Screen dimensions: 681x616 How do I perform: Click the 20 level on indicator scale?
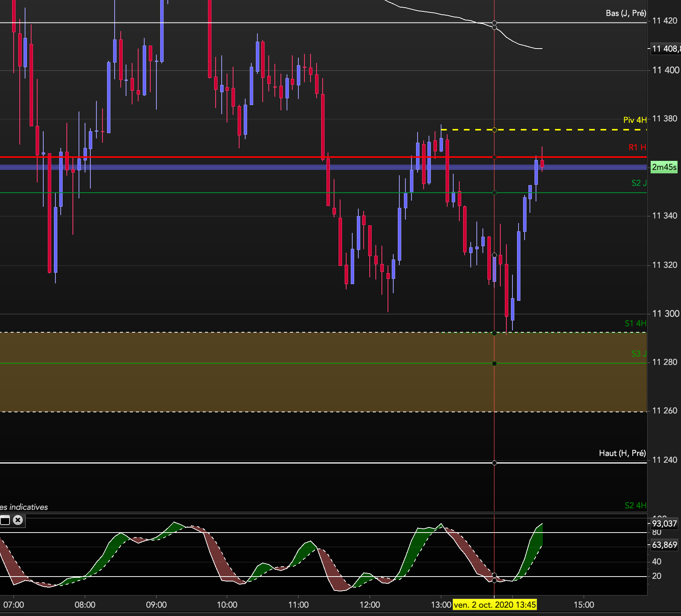657,576
